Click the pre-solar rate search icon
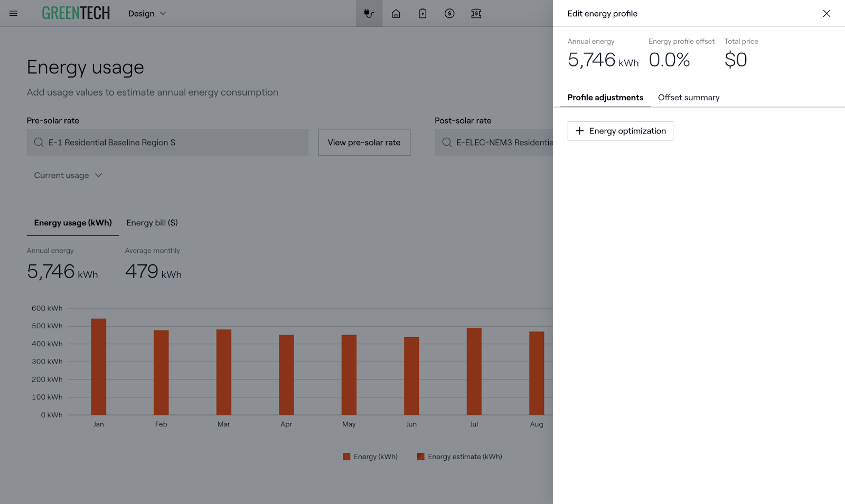 pyautogui.click(x=39, y=142)
